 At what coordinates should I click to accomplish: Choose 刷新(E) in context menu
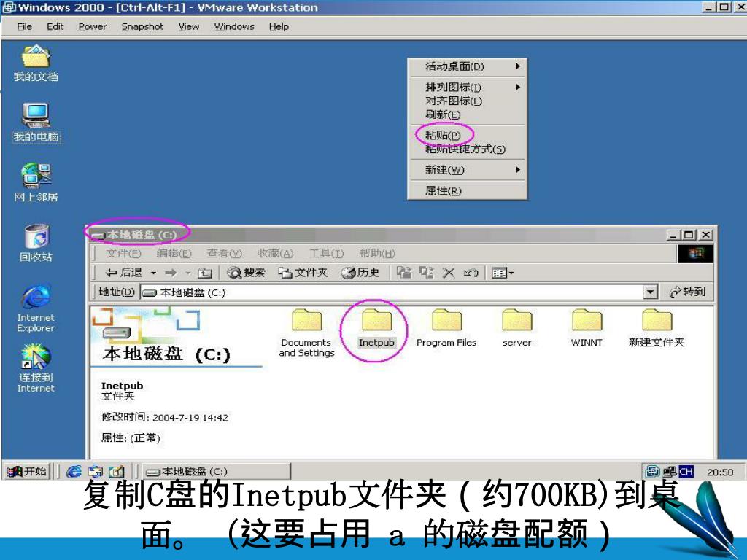(x=468, y=114)
